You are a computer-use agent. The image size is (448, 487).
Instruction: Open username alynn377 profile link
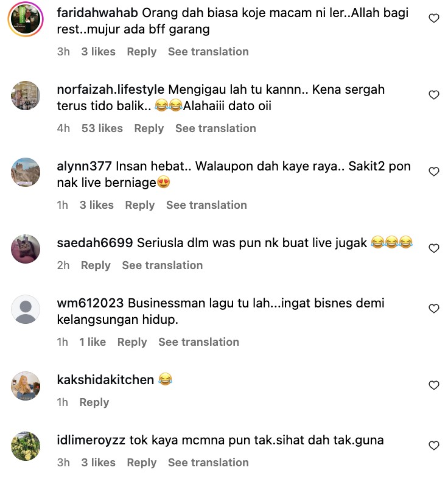pos(84,166)
